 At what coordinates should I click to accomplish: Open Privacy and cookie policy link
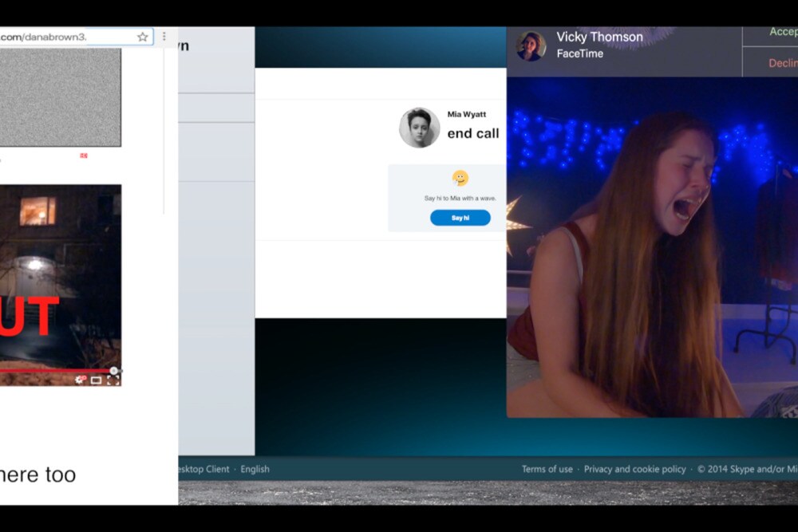(x=634, y=469)
